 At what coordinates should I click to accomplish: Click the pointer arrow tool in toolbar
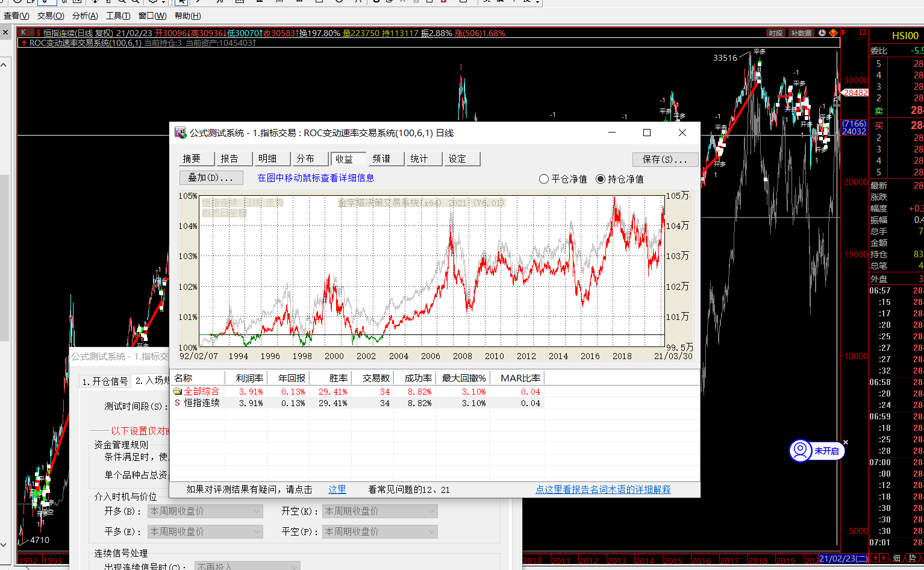pyautogui.click(x=182, y=2)
